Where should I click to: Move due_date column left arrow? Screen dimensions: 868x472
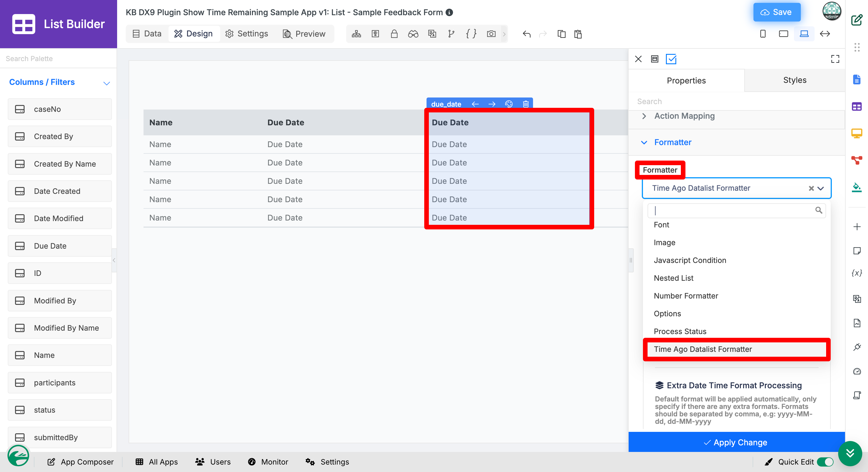click(x=475, y=104)
